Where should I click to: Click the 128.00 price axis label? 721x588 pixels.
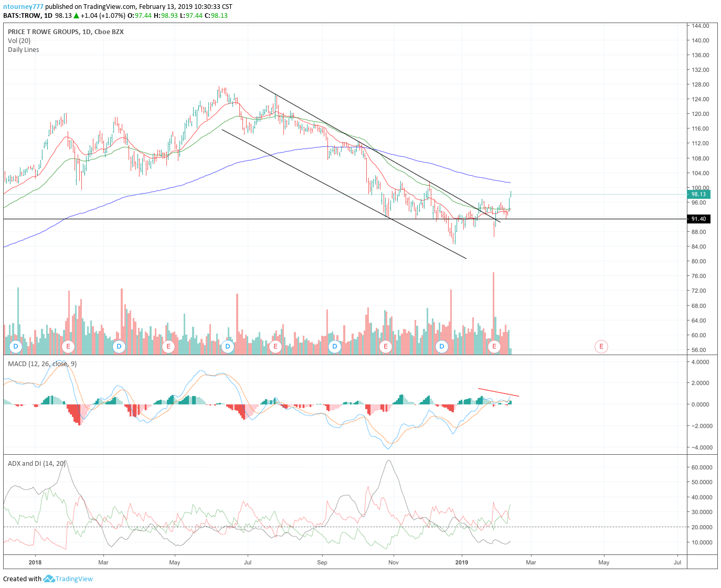700,84
